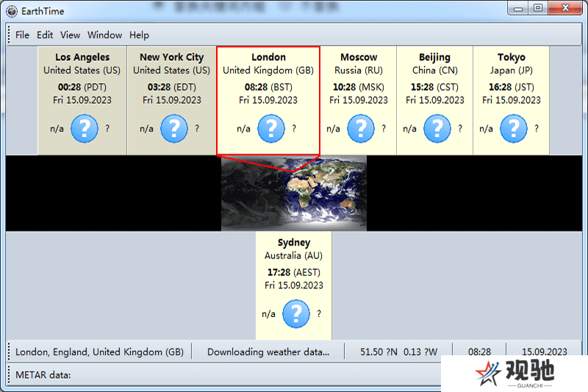
Task: Open the View menu
Action: coord(70,35)
